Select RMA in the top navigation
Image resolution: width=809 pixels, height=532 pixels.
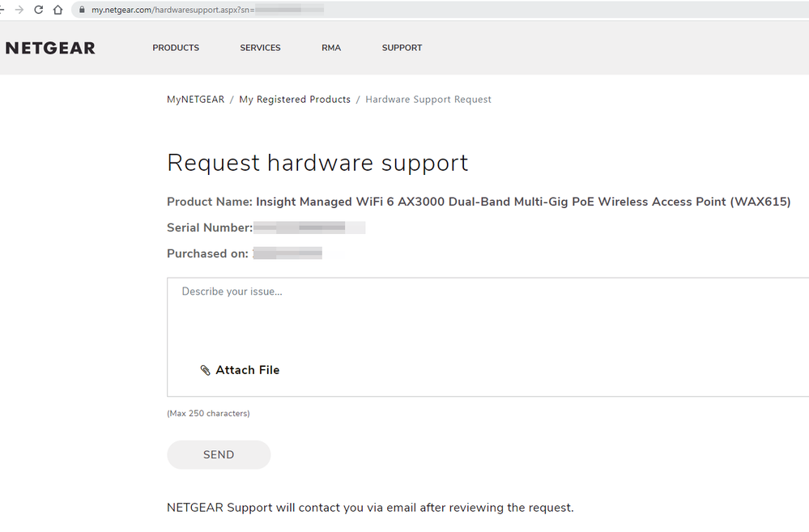click(331, 48)
